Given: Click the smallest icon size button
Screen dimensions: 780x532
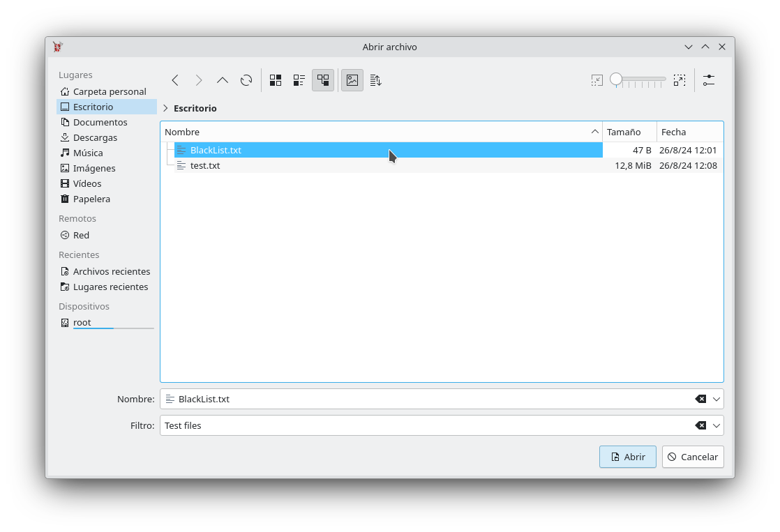Looking at the screenshot, I should [x=597, y=80].
